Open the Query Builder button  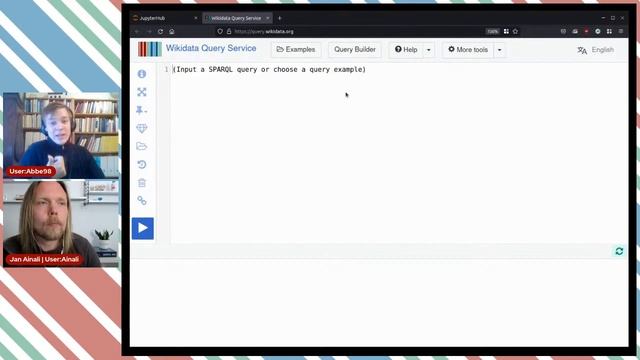355,49
